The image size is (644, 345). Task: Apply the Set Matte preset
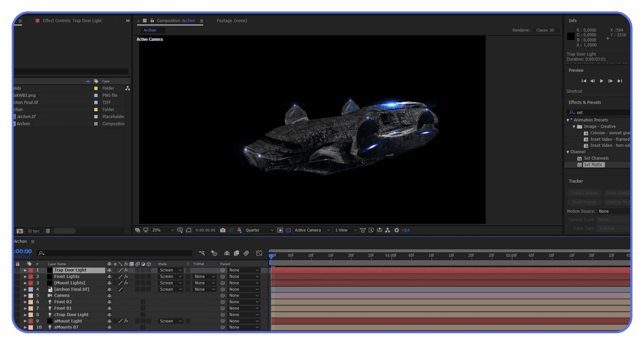[593, 165]
